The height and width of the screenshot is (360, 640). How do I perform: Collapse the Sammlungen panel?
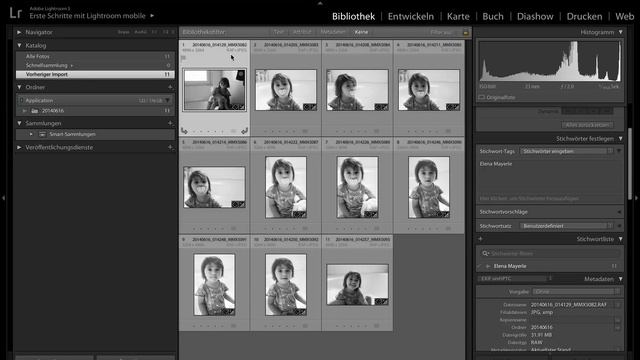[19, 123]
